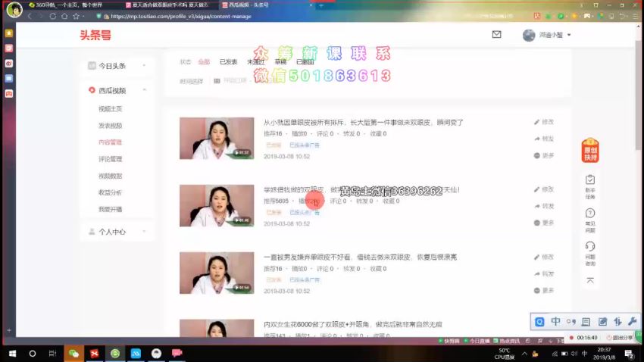Open the IME toolbar wrench settings
This screenshot has width=644, height=362.
(x=633, y=322)
